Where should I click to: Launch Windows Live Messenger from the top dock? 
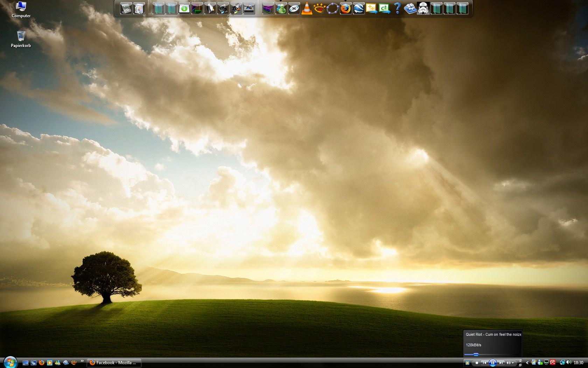(x=281, y=8)
